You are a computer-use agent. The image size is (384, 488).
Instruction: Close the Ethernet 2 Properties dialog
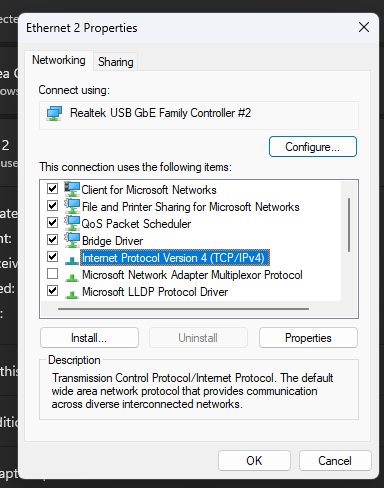364,27
